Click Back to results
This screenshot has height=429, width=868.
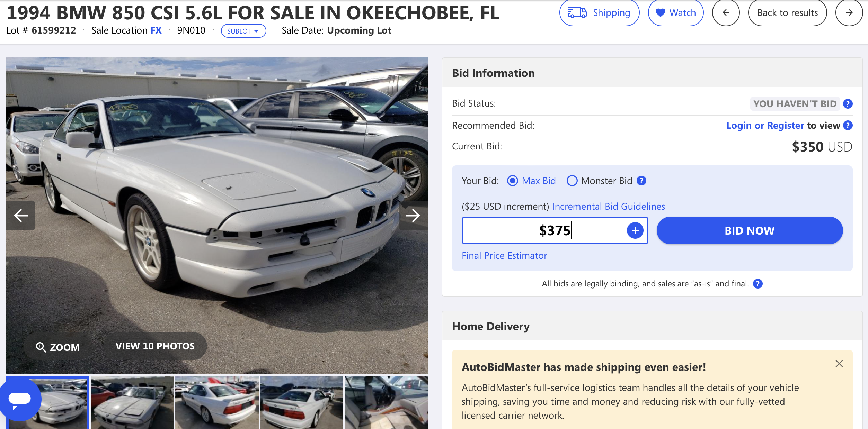(788, 13)
